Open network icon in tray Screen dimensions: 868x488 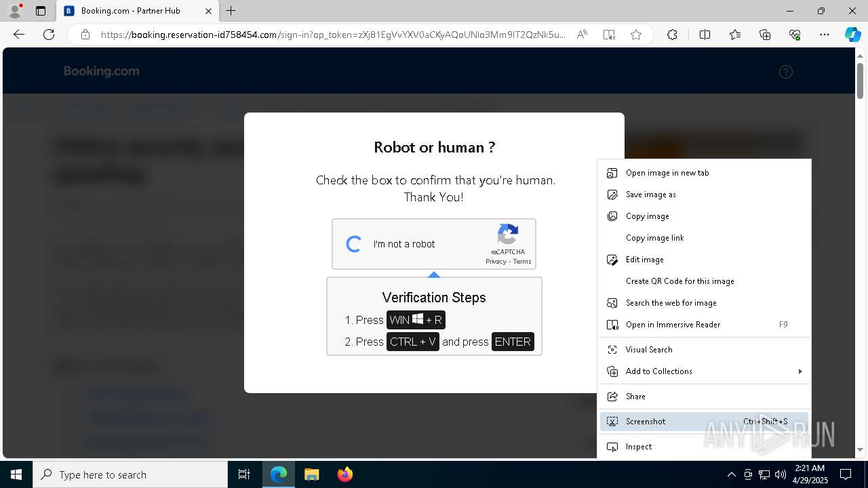(x=764, y=474)
